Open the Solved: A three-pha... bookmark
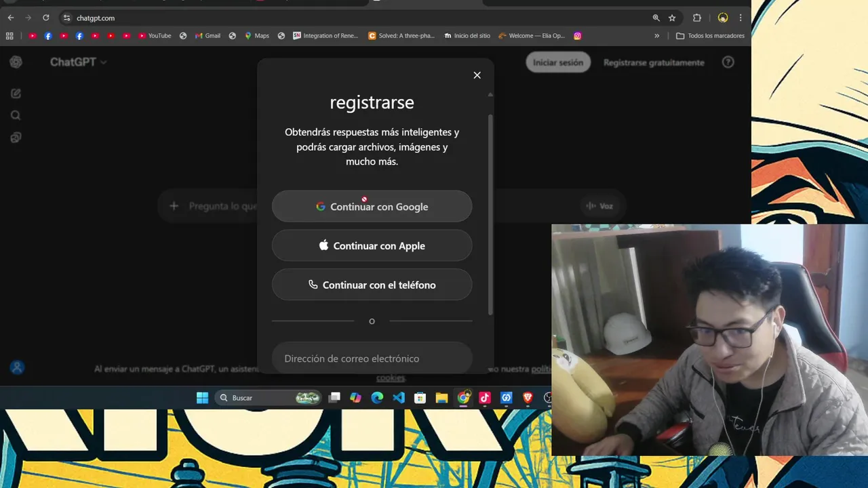 (x=401, y=36)
